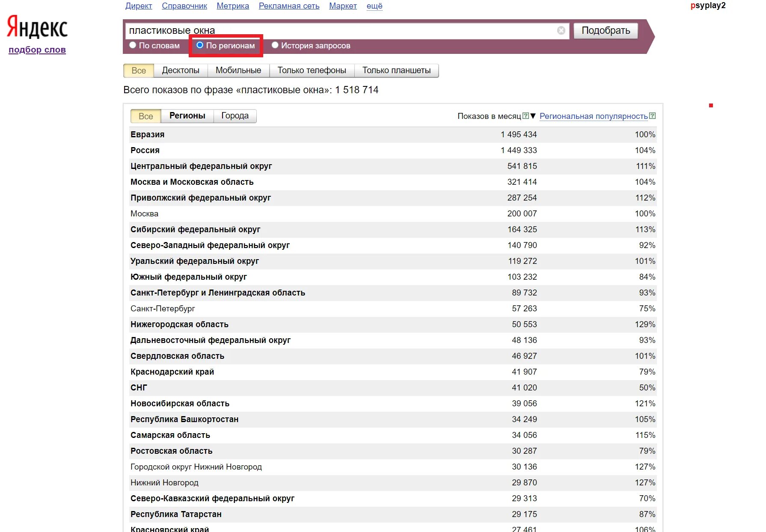Click the Санкт-Петербург city row
This screenshot has width=766, height=532.
pyautogui.click(x=393, y=308)
